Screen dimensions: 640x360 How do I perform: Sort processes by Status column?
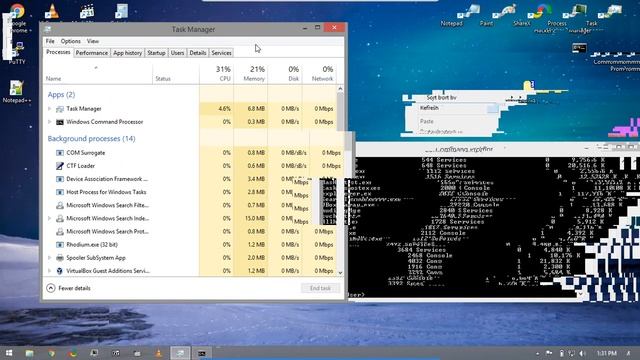(176, 74)
